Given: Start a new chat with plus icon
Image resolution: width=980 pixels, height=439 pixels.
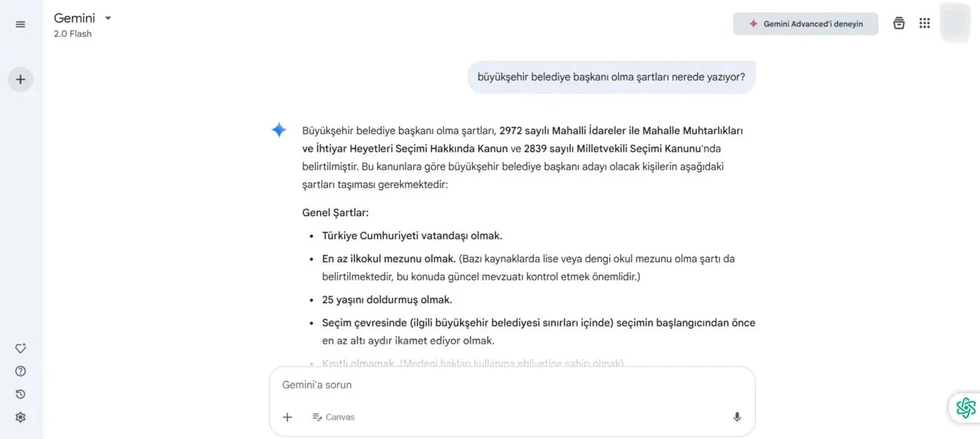Looking at the screenshot, I should (x=20, y=79).
